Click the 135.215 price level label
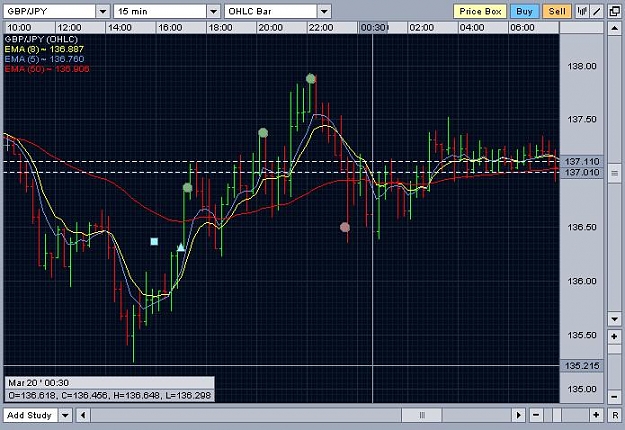Viewport: 625px width, 430px height. tap(582, 365)
